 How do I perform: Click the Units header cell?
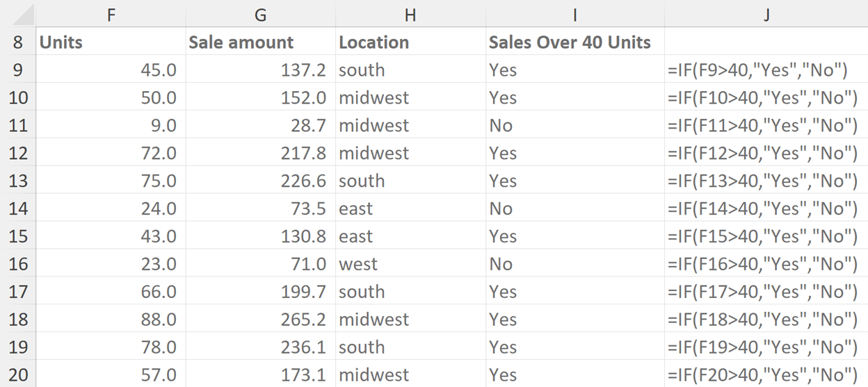coord(111,42)
